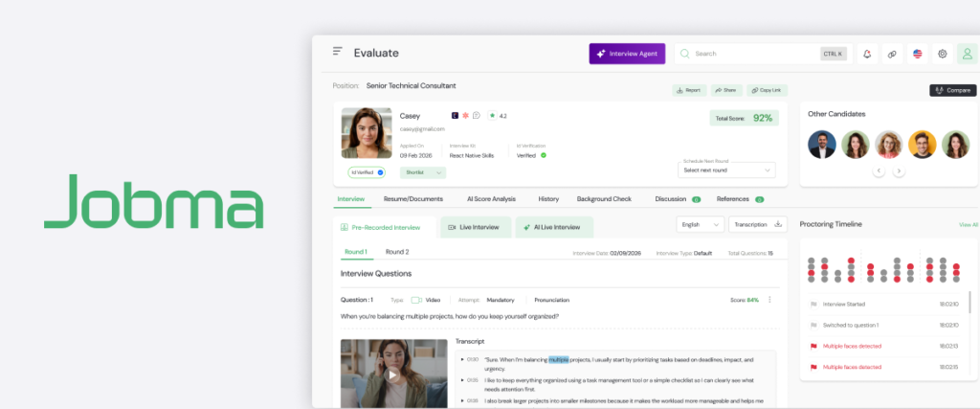Click highlighted word "multiple" in transcript
Image resolution: width=980 pixels, height=409 pixels.
[x=559, y=359]
